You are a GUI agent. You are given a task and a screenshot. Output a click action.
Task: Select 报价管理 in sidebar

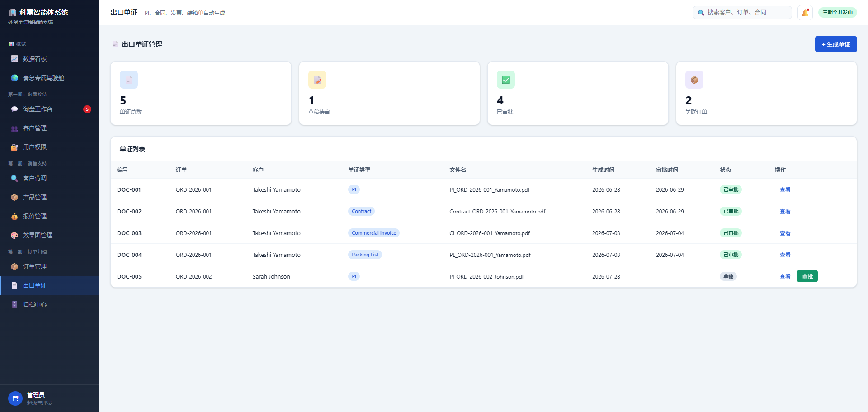coord(50,216)
